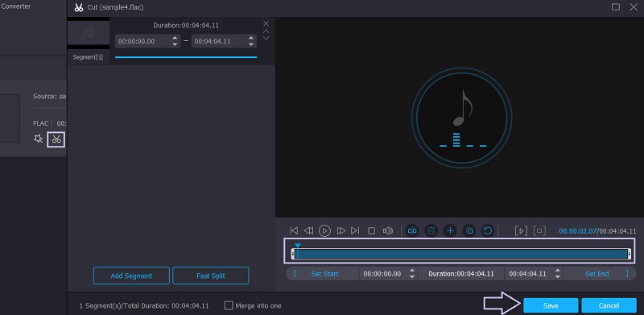The image size is (644, 315).
Task: Jump to the start of the track
Action: point(294,230)
